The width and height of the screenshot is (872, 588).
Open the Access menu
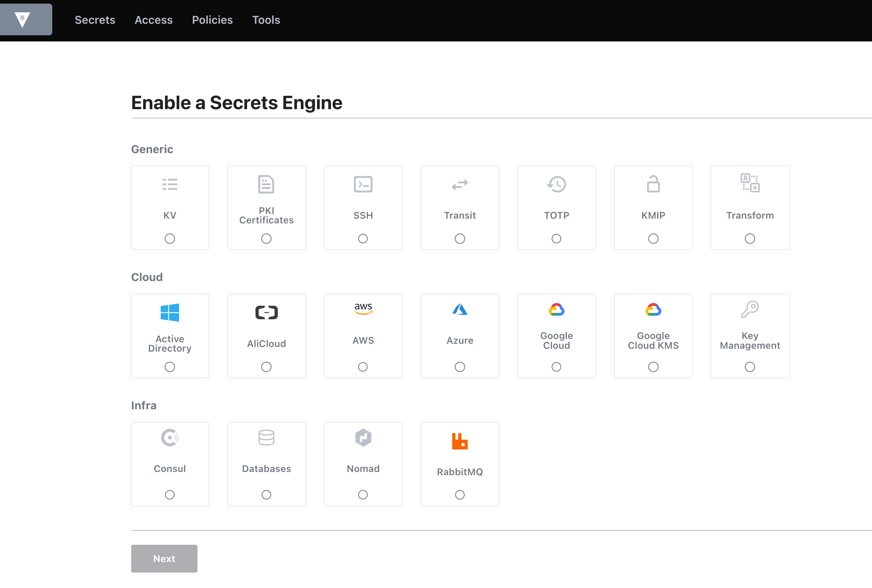(154, 20)
